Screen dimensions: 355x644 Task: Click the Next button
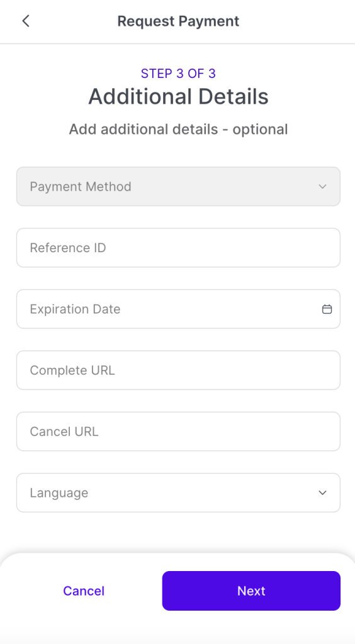point(251,591)
